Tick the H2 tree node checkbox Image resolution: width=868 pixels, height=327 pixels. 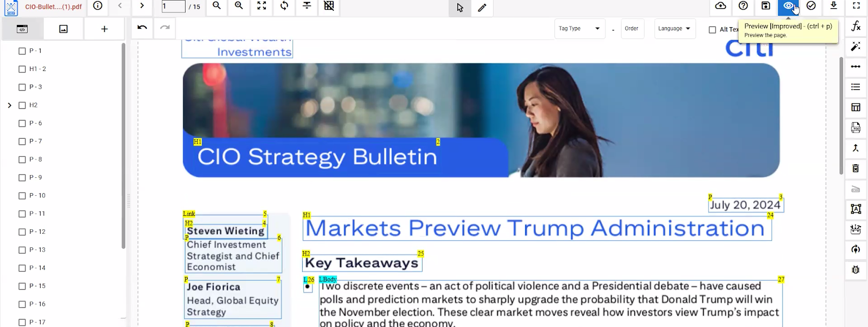click(22, 105)
